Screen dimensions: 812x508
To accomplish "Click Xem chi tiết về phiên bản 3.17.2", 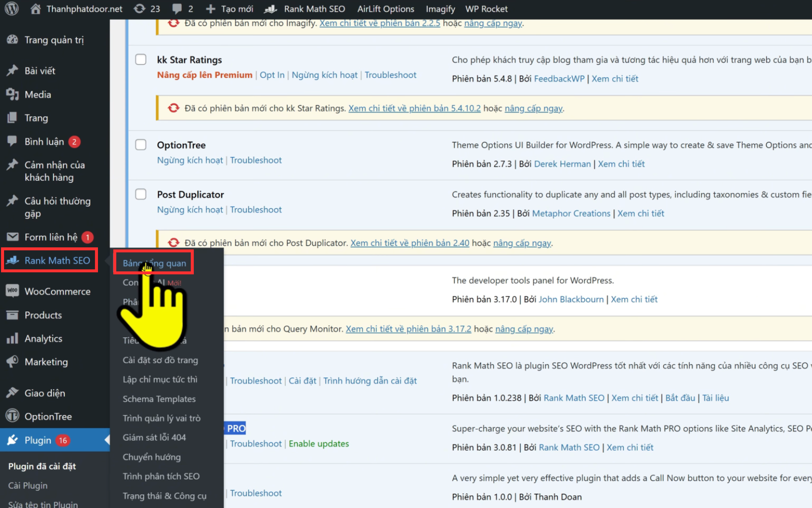I will coord(409,329).
